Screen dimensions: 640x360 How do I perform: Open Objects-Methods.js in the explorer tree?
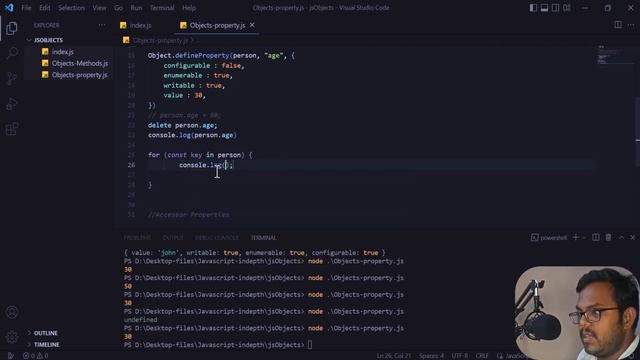click(80, 63)
